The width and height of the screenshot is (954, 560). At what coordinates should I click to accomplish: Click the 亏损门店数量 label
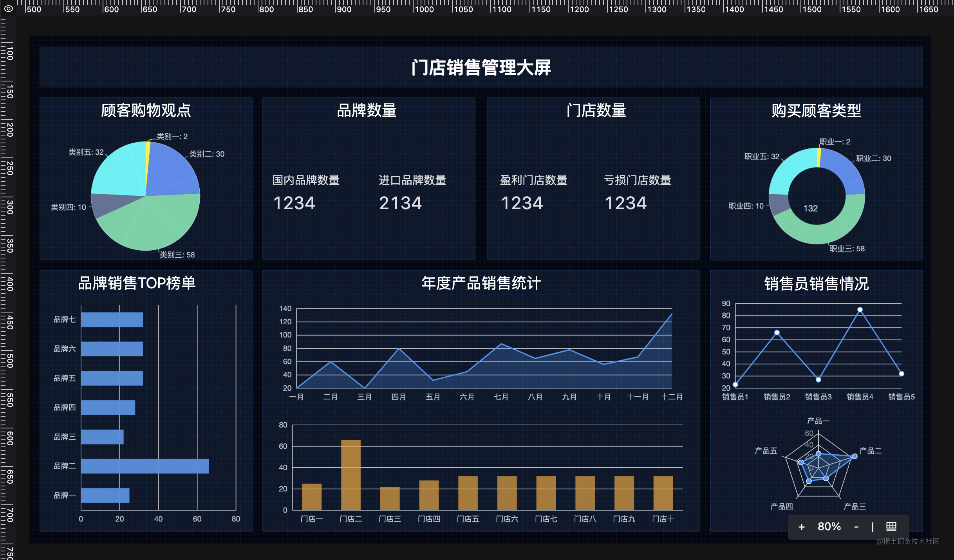click(x=637, y=180)
